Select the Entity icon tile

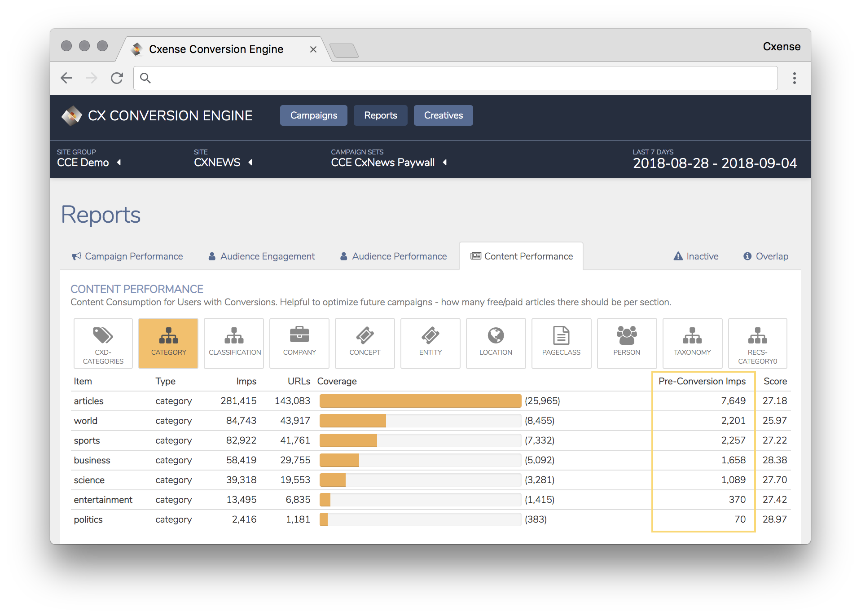pos(430,343)
